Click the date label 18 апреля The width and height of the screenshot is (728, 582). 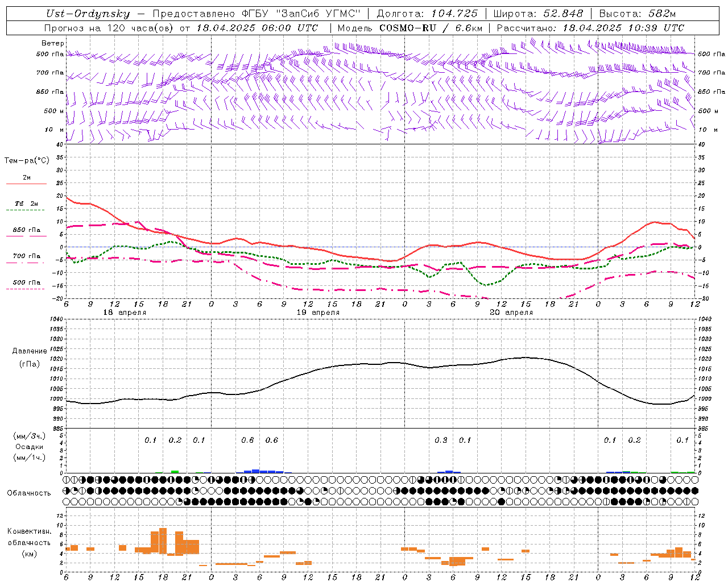(125, 313)
